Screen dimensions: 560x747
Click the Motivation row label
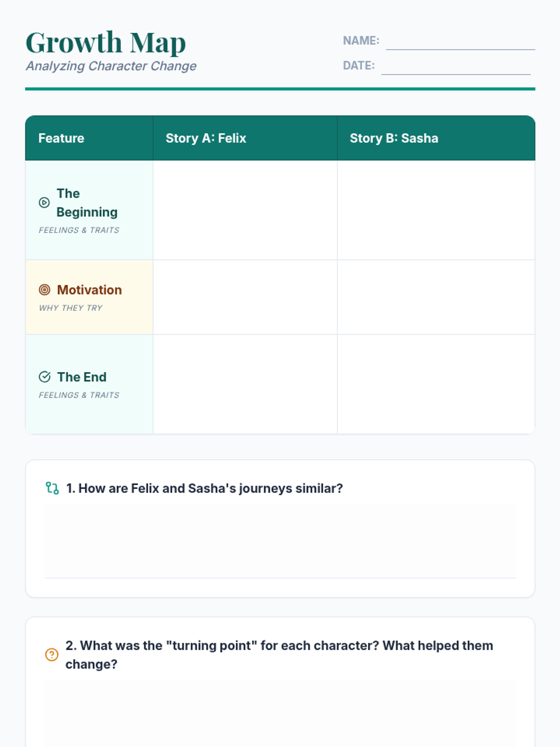tap(89, 290)
